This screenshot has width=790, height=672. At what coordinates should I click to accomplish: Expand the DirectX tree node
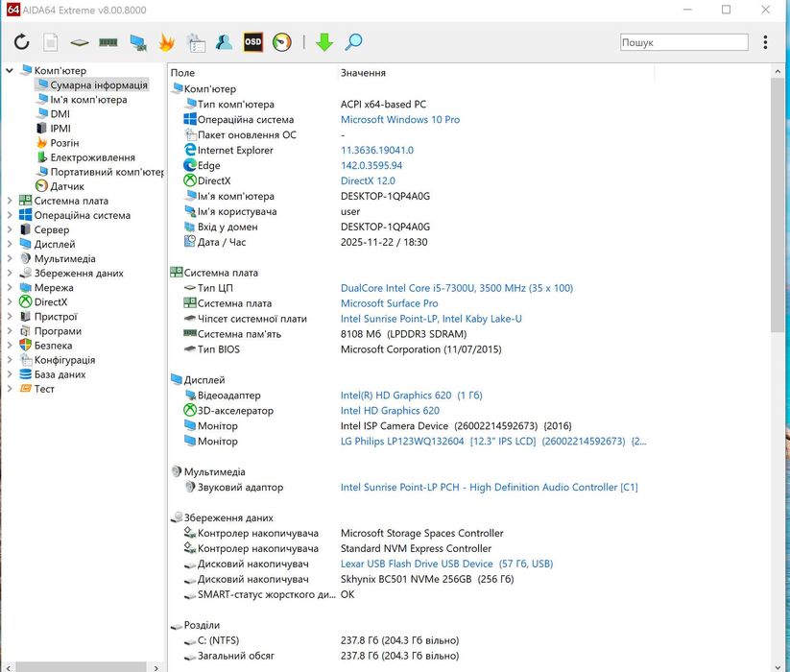point(10,302)
